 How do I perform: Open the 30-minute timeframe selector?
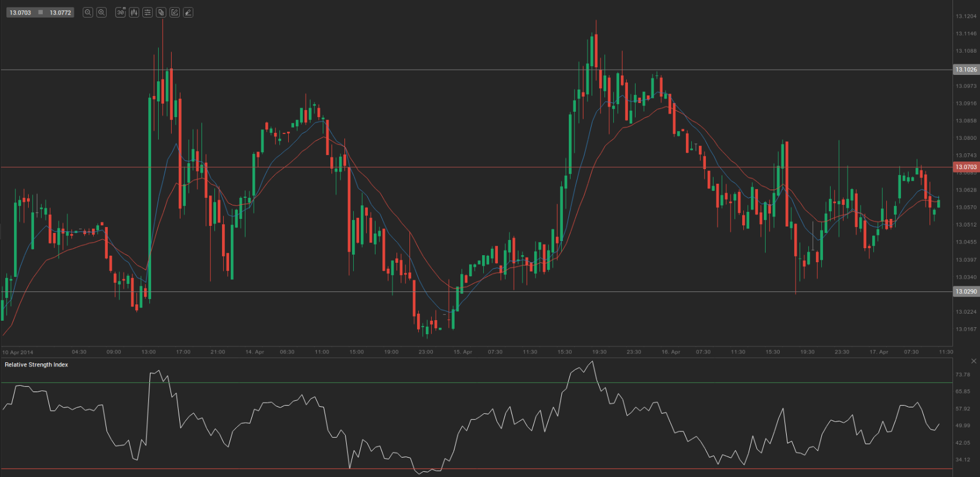point(121,12)
